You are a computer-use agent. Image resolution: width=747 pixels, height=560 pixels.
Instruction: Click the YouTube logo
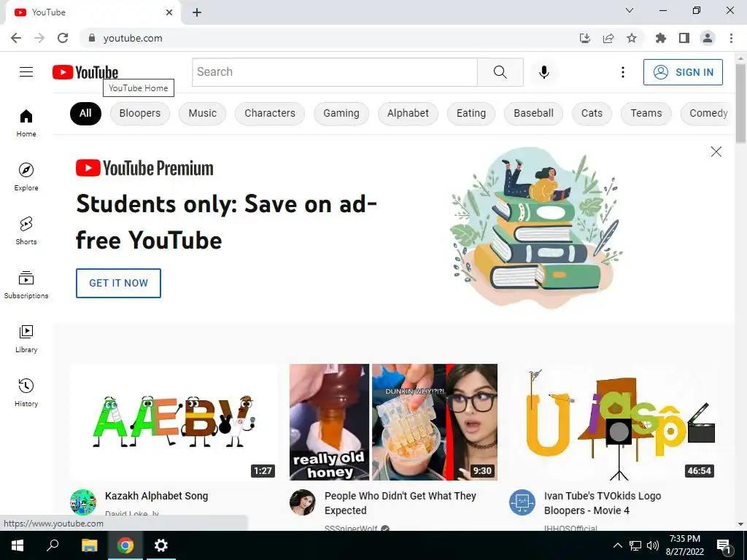[x=85, y=72]
